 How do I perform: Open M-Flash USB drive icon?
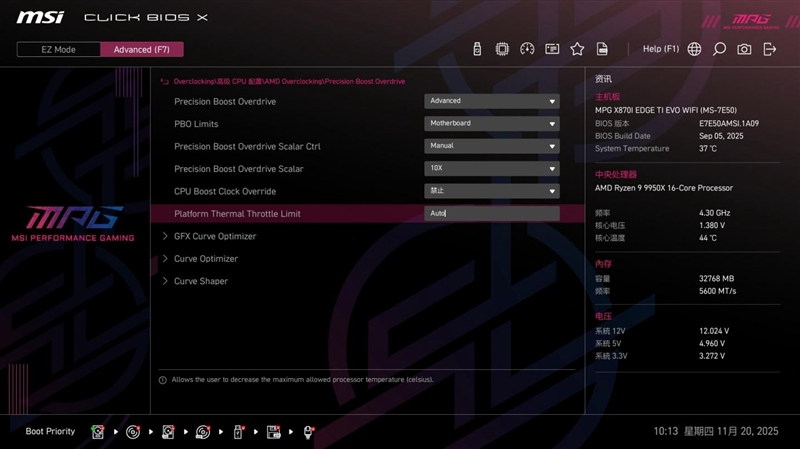(x=477, y=49)
